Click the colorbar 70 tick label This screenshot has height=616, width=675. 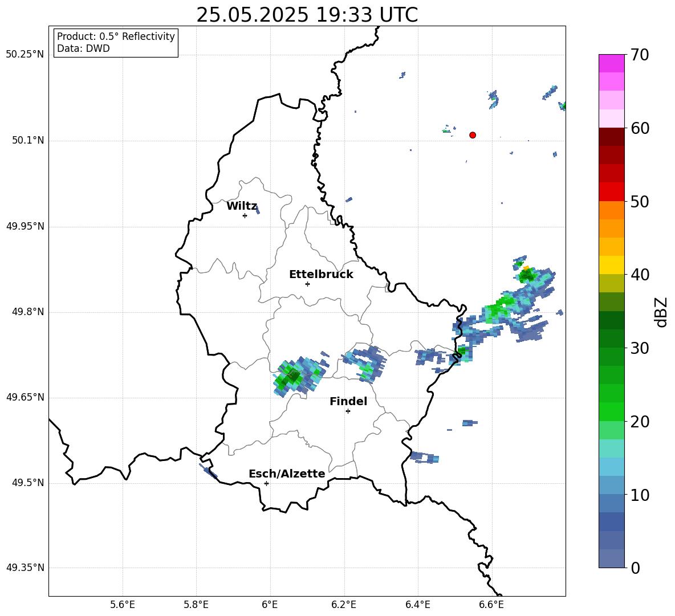[640, 55]
